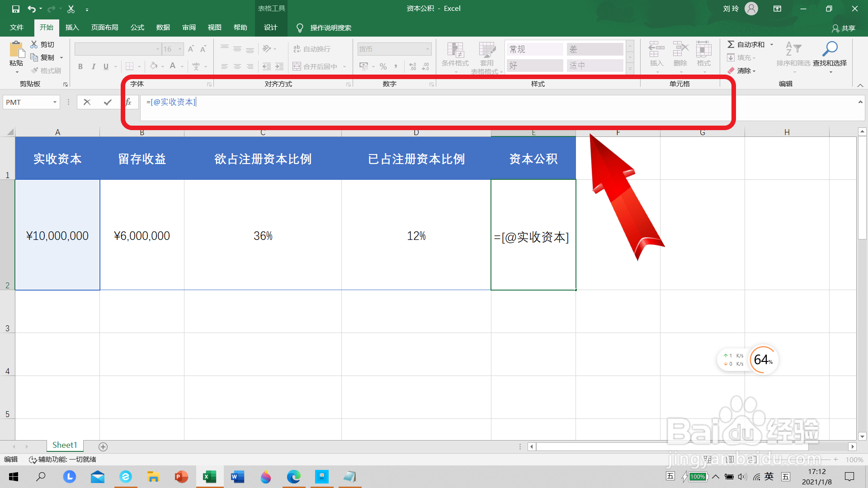Open the AutoSum dropdown arrow
Viewport: 868px width, 488px height.
click(x=772, y=44)
